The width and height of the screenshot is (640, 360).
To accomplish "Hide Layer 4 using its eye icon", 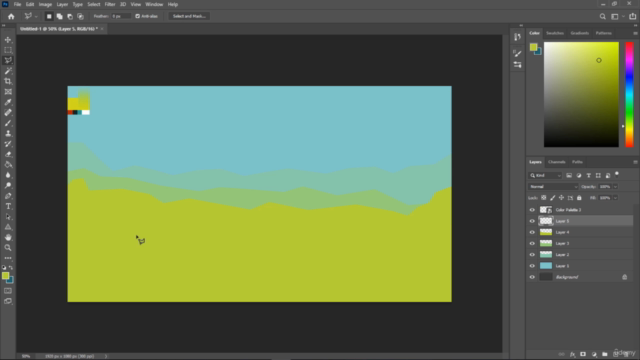I will [x=532, y=232].
